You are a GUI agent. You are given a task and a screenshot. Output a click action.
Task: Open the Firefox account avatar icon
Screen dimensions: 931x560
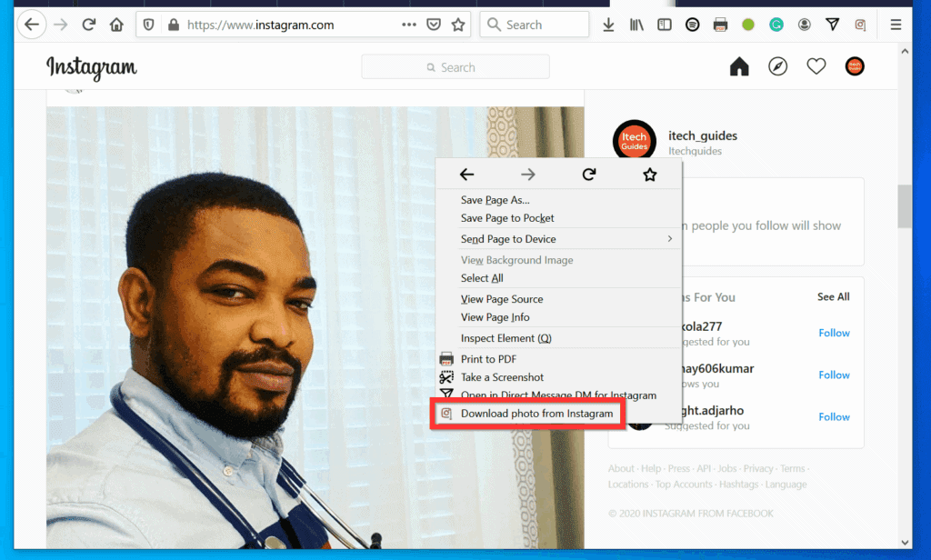click(804, 25)
